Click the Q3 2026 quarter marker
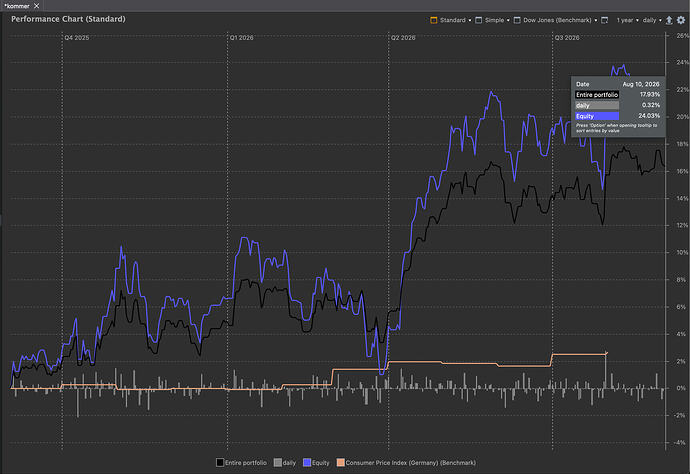690x474 pixels. [x=567, y=38]
